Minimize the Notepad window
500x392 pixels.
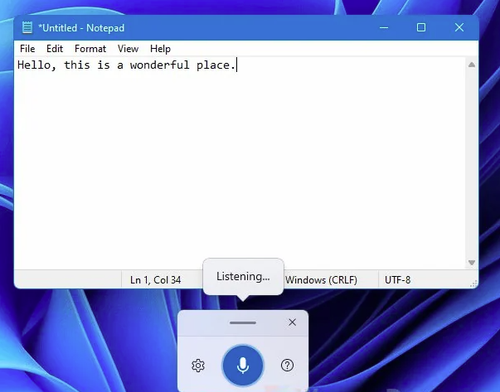coord(384,28)
